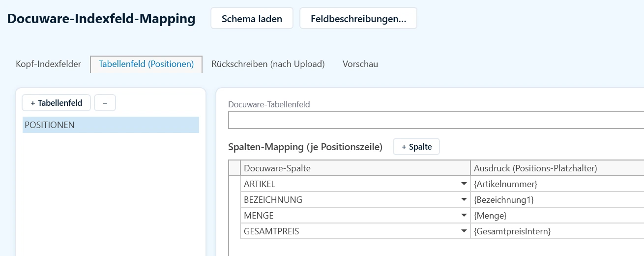Switch to the Kopf-Indexfelder tab
Image resolution: width=644 pixels, height=256 pixels.
click(x=48, y=64)
